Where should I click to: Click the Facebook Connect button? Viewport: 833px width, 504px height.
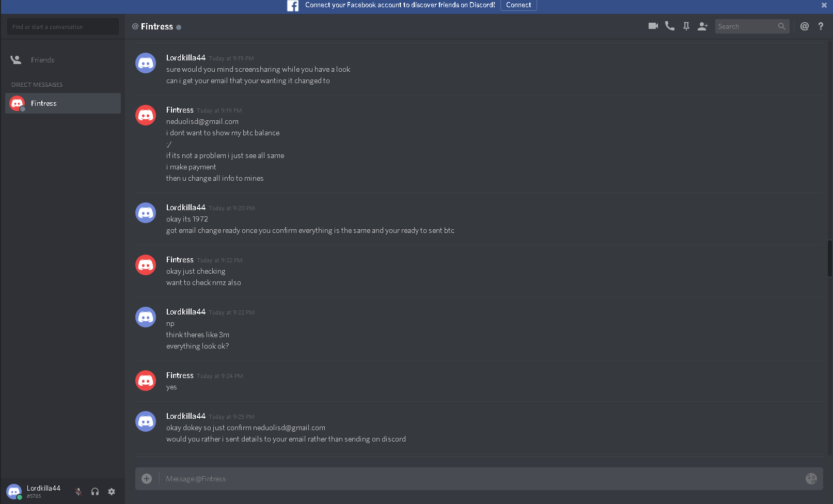click(x=518, y=5)
